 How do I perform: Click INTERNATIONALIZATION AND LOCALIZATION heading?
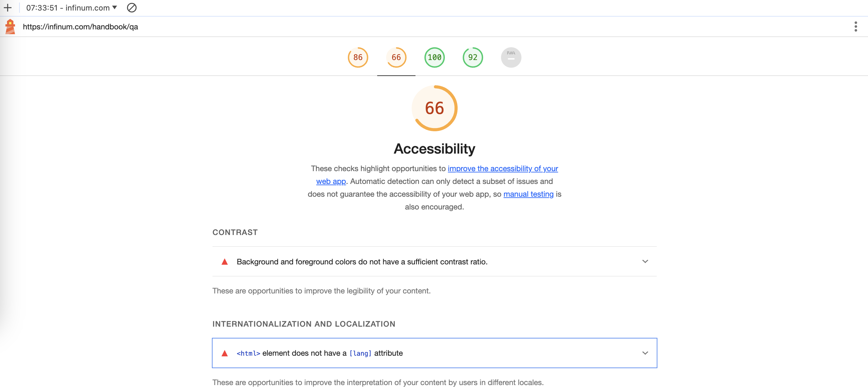point(303,324)
